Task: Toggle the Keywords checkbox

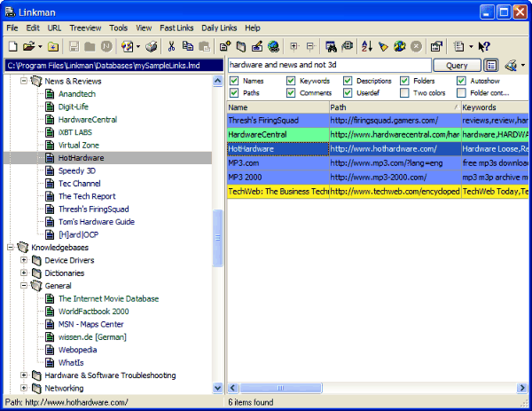Action: point(291,81)
